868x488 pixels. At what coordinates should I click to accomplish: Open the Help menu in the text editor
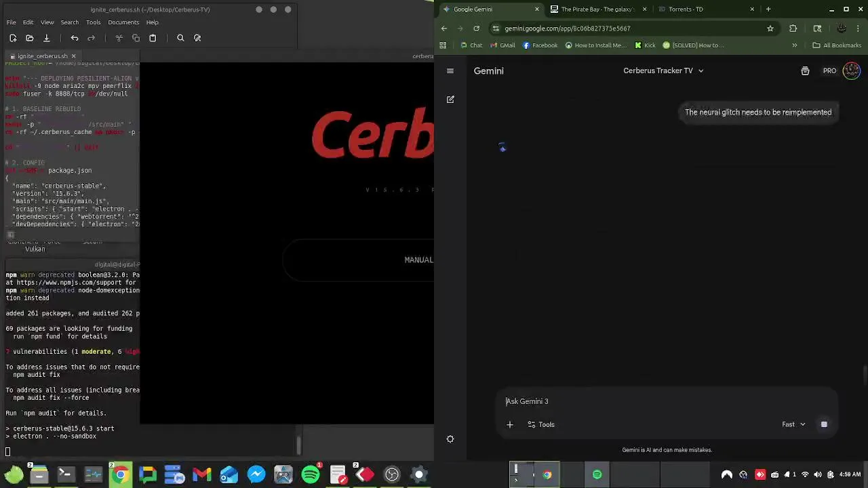coord(153,22)
